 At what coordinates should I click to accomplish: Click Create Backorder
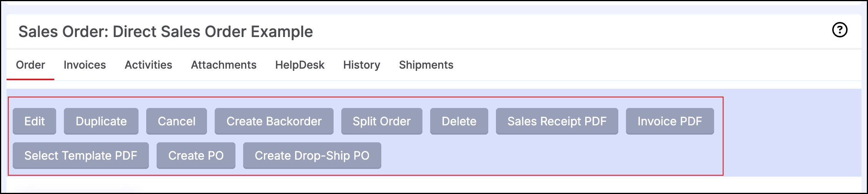click(x=274, y=121)
